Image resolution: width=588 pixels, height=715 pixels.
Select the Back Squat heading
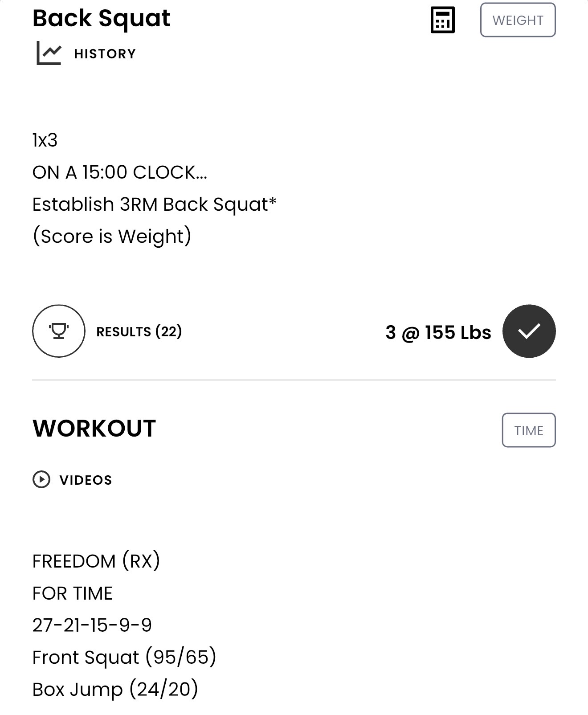coord(102,18)
